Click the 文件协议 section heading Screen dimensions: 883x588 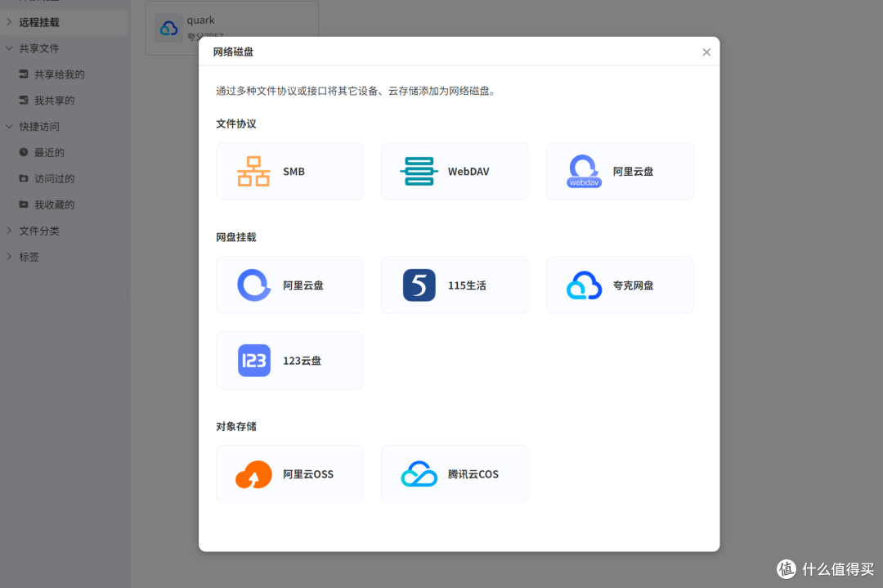236,124
